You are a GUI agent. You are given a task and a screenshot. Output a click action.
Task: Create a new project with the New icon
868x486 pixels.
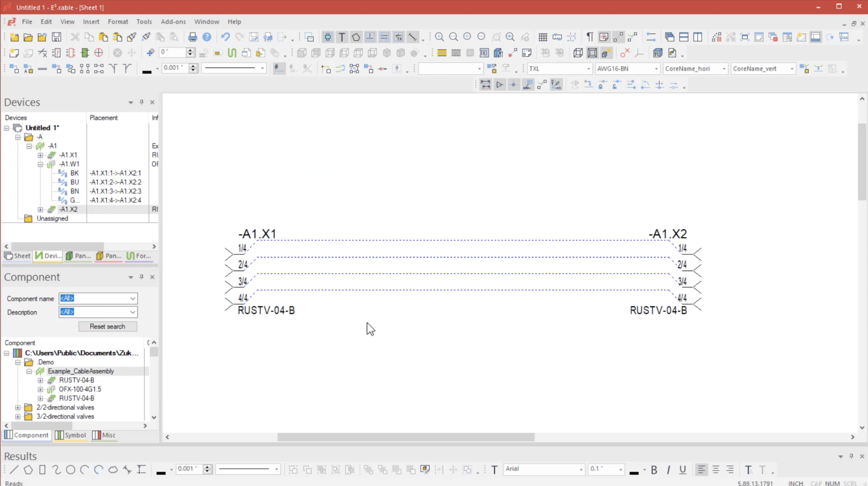click(x=14, y=37)
